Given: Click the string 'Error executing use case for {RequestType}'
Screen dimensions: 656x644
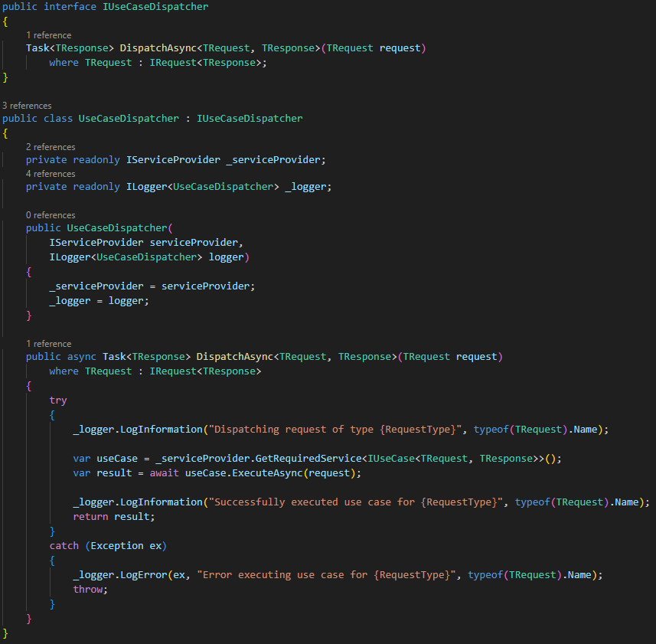Looking at the screenshot, I should click(326, 575).
